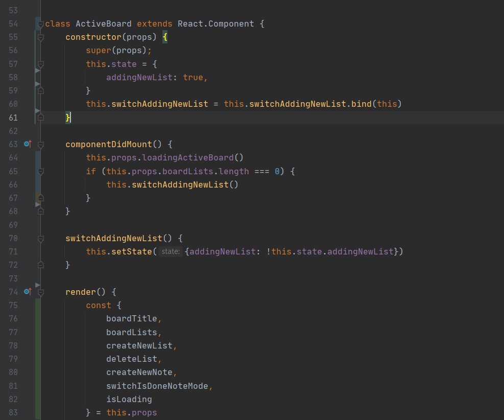Click the extends keyword
Screen dimensions: 504x420
click(155, 24)
